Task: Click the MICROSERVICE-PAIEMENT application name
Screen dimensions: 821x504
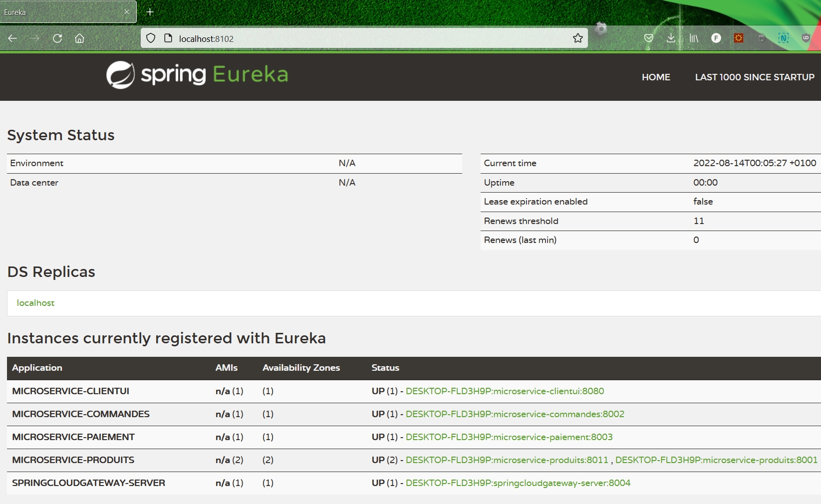Action: [73, 437]
